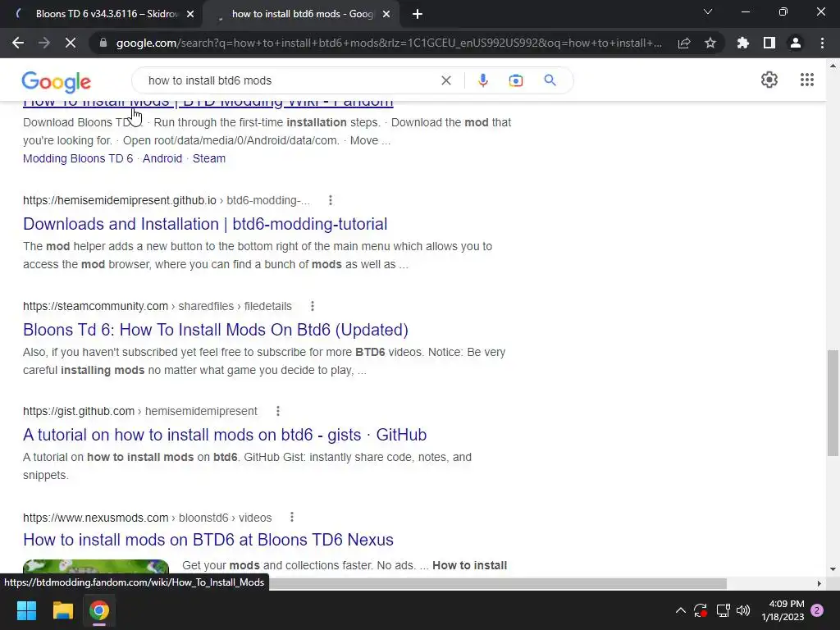Click the horizontal scrollbar at bottom
This screenshot has width=840, height=630.
tap(497, 583)
